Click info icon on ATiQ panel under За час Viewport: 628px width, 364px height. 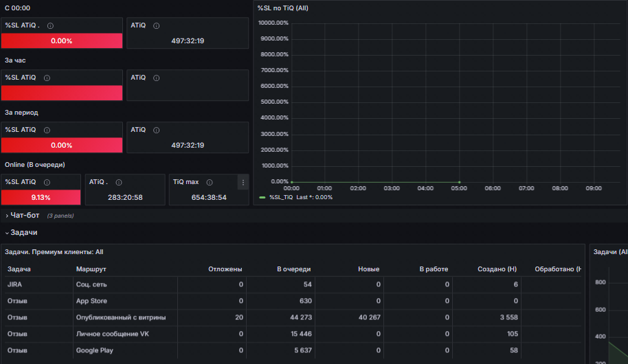click(157, 78)
